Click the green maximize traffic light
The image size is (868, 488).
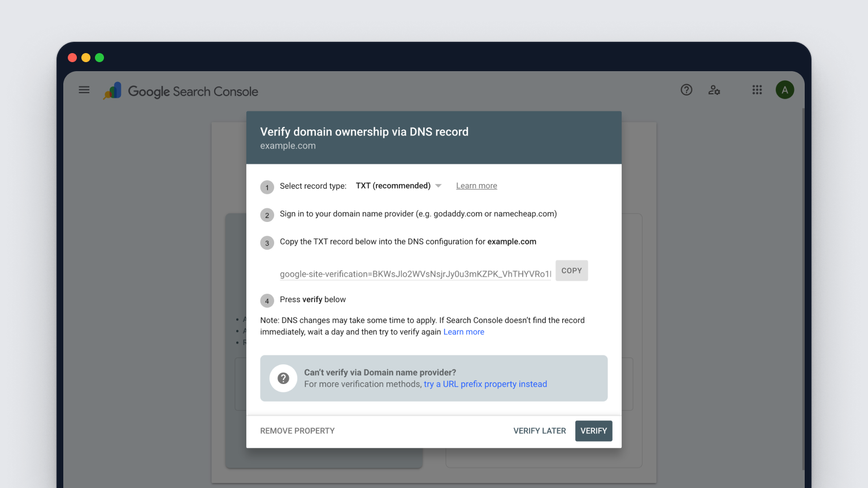(99, 57)
